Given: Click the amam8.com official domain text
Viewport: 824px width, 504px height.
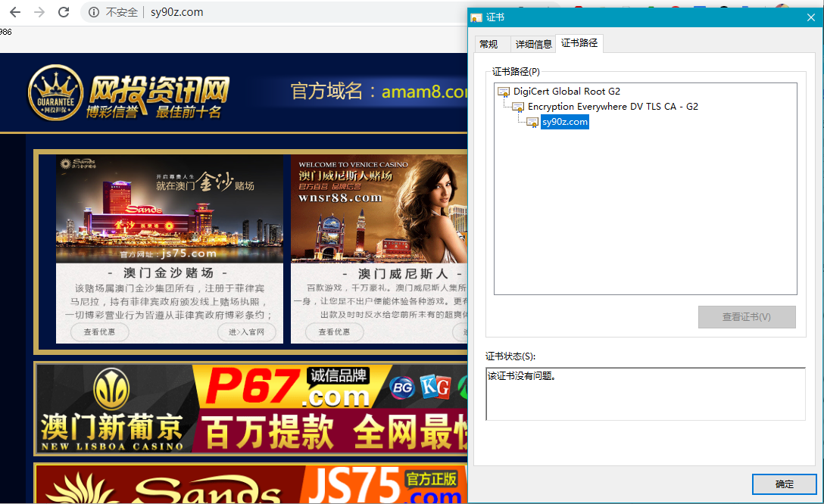Looking at the screenshot, I should coord(425,92).
